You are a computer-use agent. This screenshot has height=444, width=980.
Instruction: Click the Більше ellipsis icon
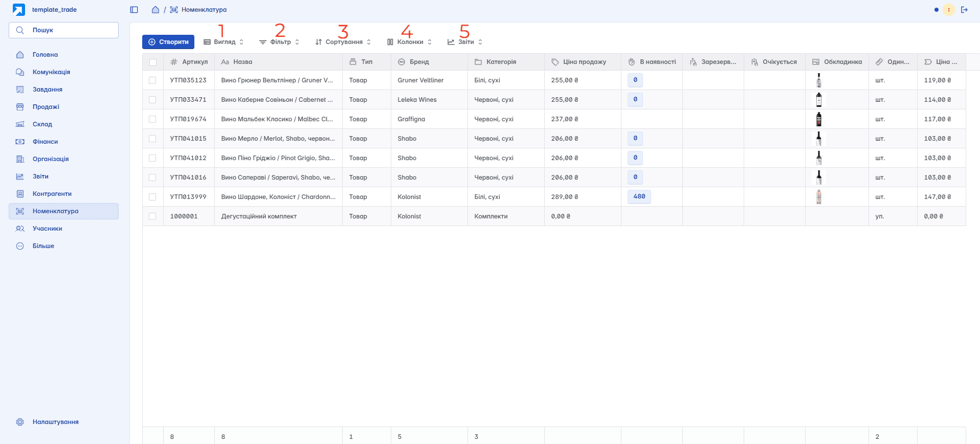point(20,246)
